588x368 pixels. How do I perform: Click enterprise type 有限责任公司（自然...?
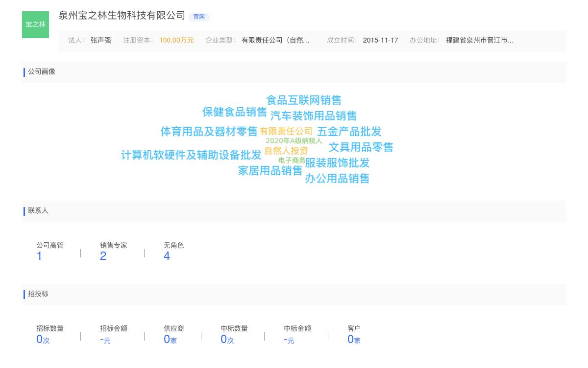click(x=275, y=41)
